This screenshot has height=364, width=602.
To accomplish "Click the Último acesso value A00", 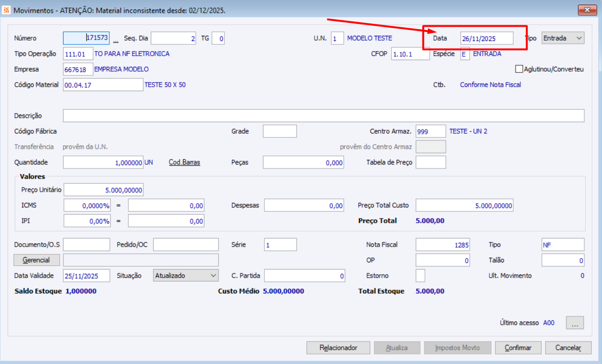I will (x=549, y=323).
